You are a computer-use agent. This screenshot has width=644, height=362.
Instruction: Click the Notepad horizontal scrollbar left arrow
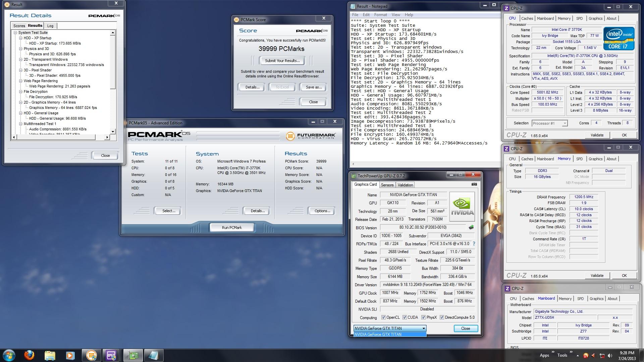[353, 164]
